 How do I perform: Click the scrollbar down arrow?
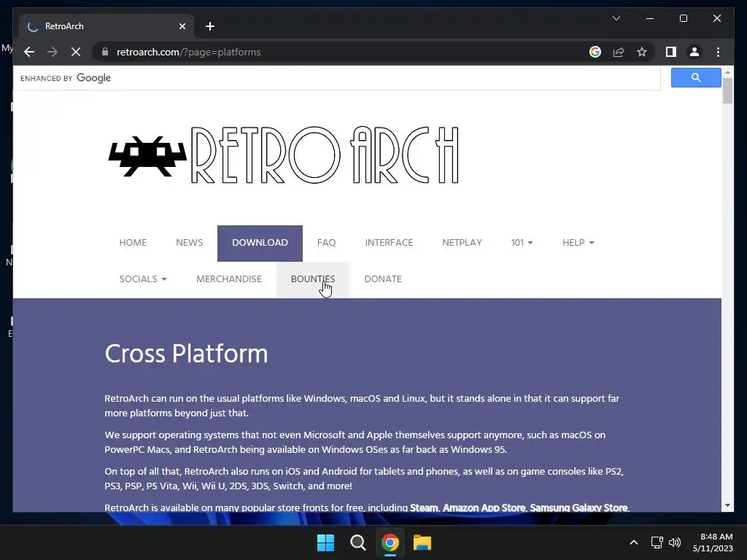(x=727, y=505)
